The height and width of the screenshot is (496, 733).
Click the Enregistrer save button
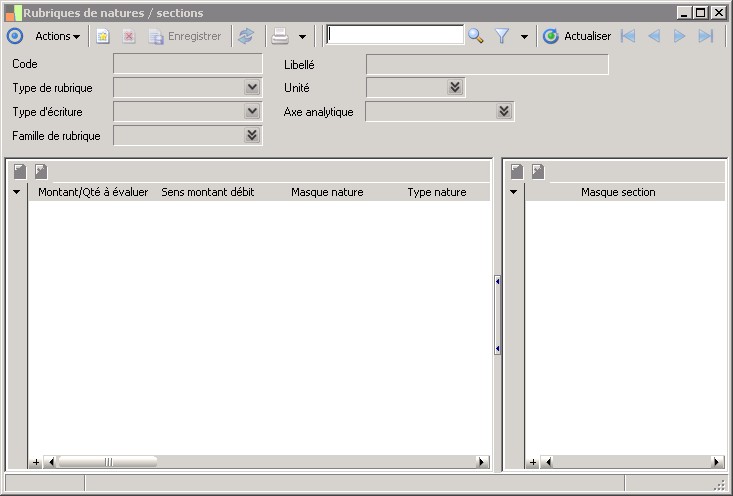[185, 36]
